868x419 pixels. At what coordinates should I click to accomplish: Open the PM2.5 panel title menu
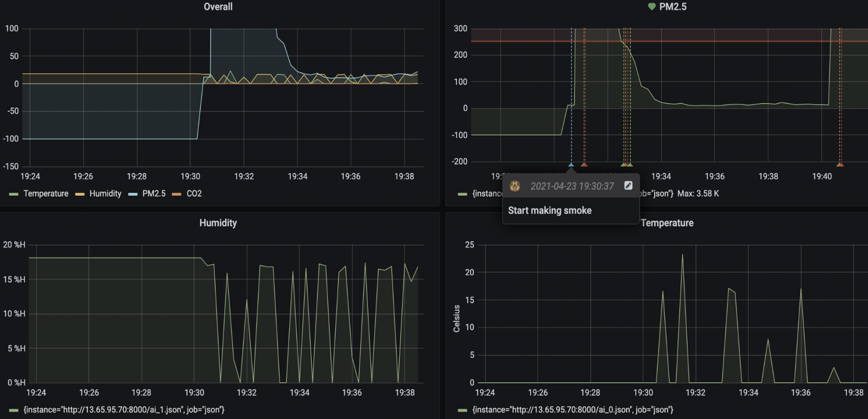(673, 7)
